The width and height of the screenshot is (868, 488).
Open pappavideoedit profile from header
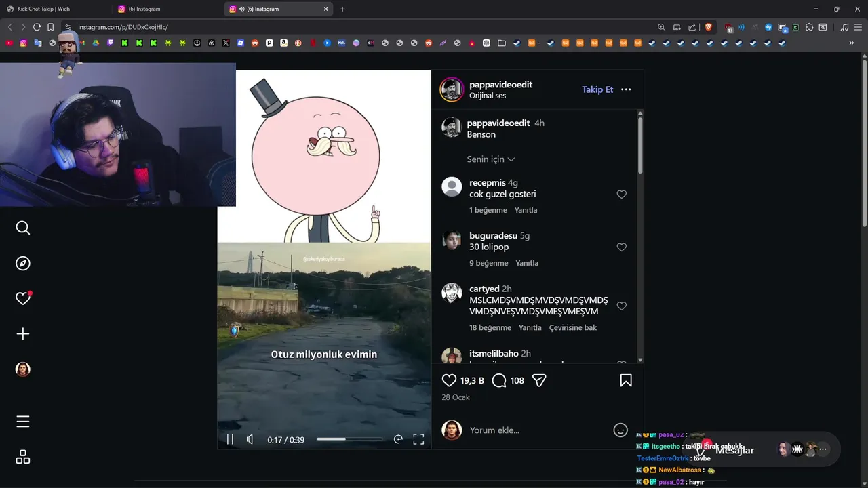(x=500, y=85)
